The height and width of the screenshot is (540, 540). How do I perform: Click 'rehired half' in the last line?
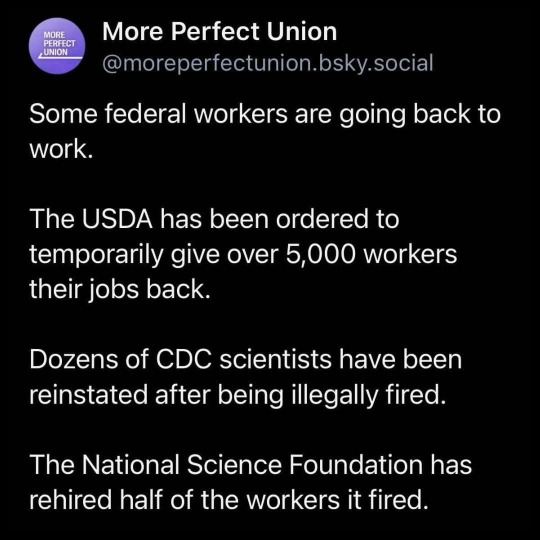96,500
